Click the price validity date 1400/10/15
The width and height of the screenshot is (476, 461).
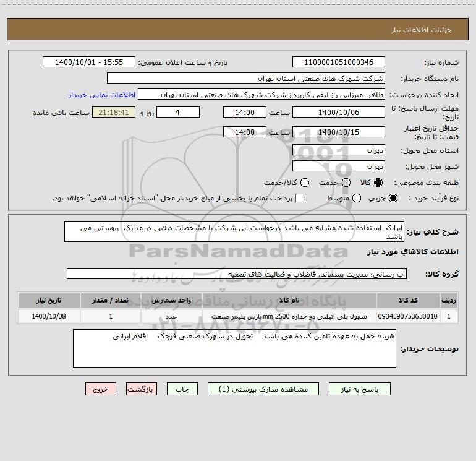(x=339, y=132)
